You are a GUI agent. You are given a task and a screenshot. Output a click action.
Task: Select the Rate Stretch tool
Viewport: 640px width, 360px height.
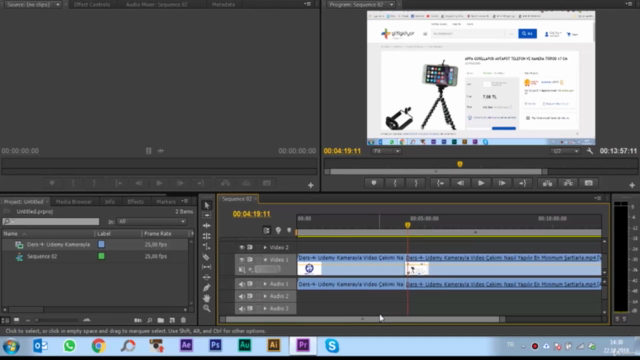coord(207,247)
